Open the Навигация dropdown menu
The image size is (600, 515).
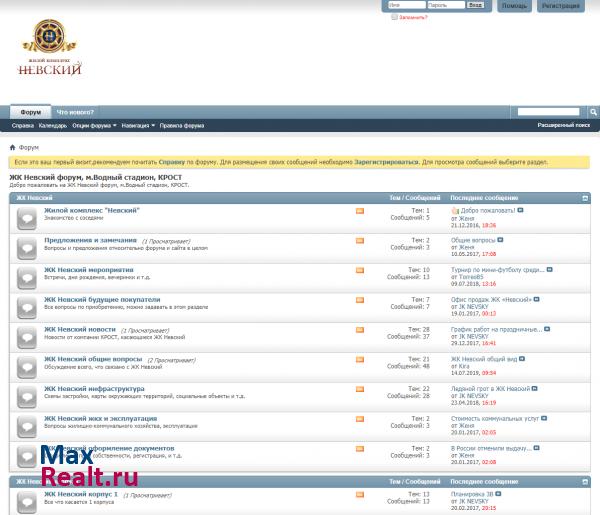pos(138,125)
